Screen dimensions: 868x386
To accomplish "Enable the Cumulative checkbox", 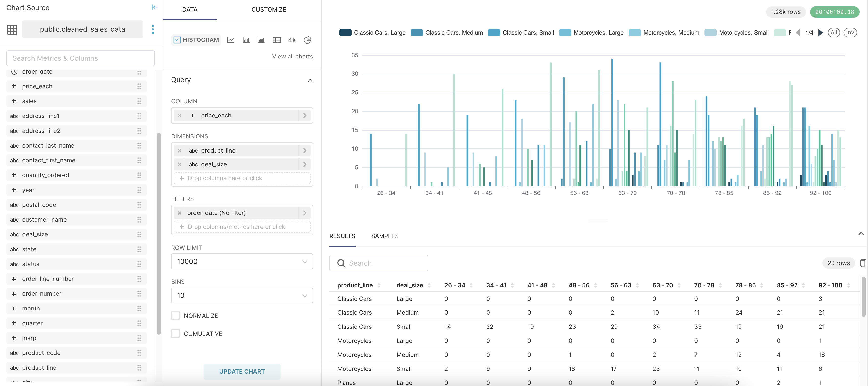I will 176,333.
